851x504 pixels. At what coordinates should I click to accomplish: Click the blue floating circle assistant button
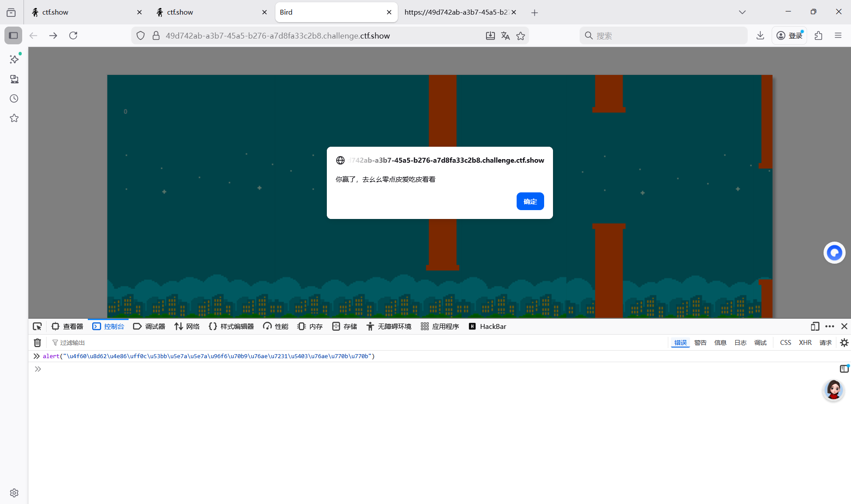point(834,253)
